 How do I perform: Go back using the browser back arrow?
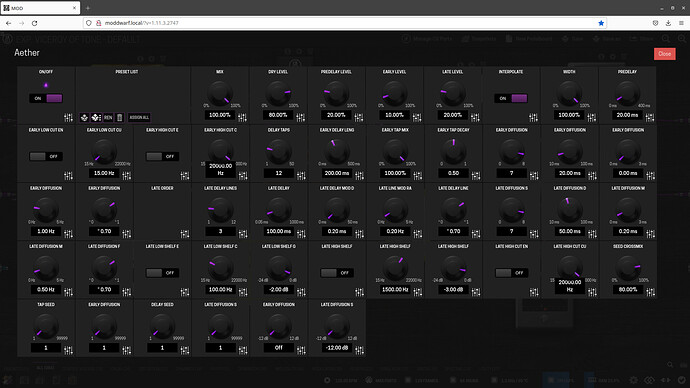pos(9,23)
